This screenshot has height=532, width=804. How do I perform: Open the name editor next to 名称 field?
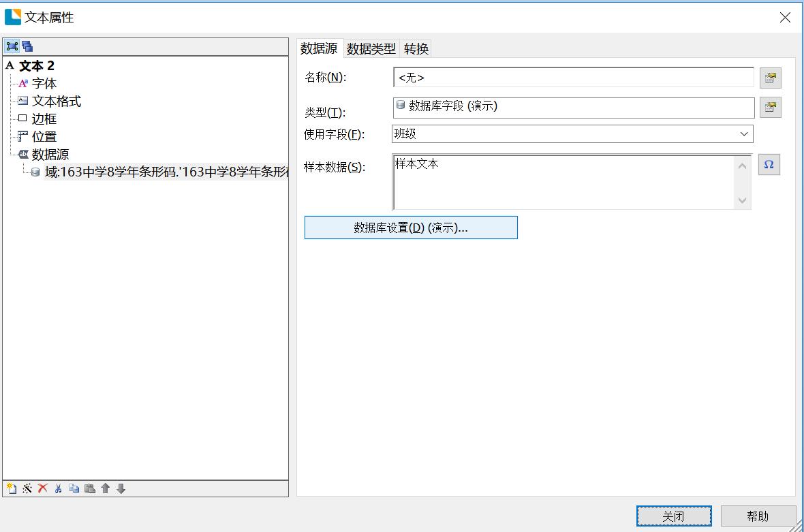click(770, 77)
